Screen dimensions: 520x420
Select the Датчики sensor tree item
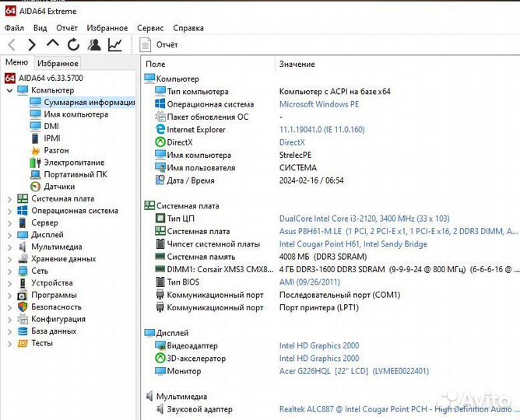pyautogui.click(x=58, y=187)
